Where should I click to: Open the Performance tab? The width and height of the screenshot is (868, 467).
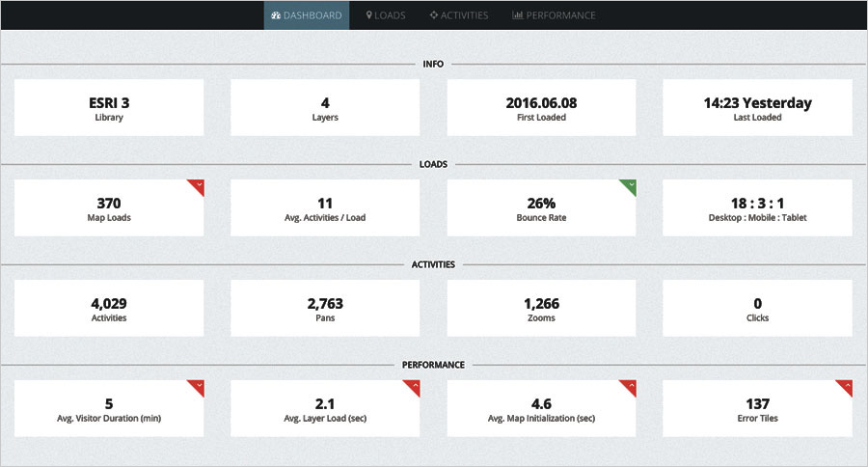click(x=554, y=15)
